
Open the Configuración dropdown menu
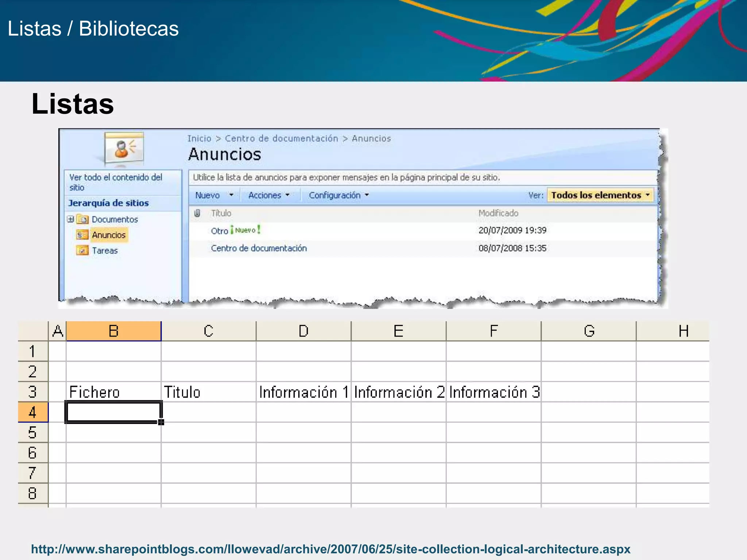click(338, 195)
